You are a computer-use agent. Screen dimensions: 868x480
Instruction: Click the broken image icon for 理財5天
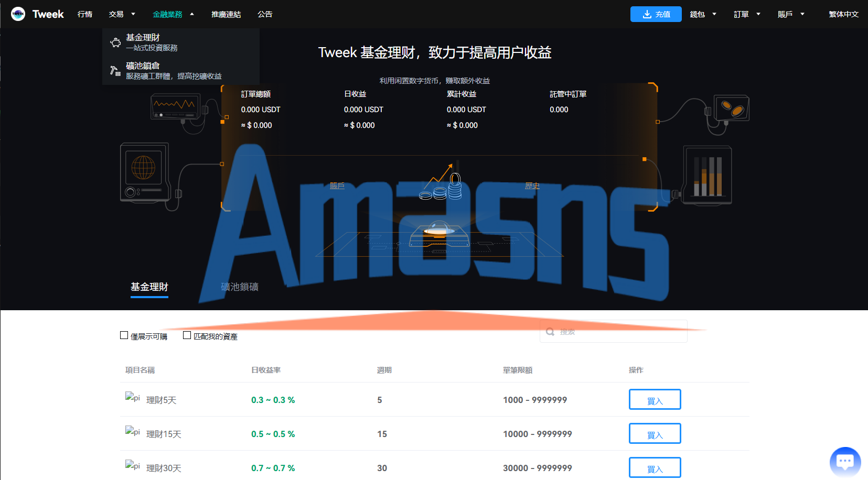pos(133,397)
